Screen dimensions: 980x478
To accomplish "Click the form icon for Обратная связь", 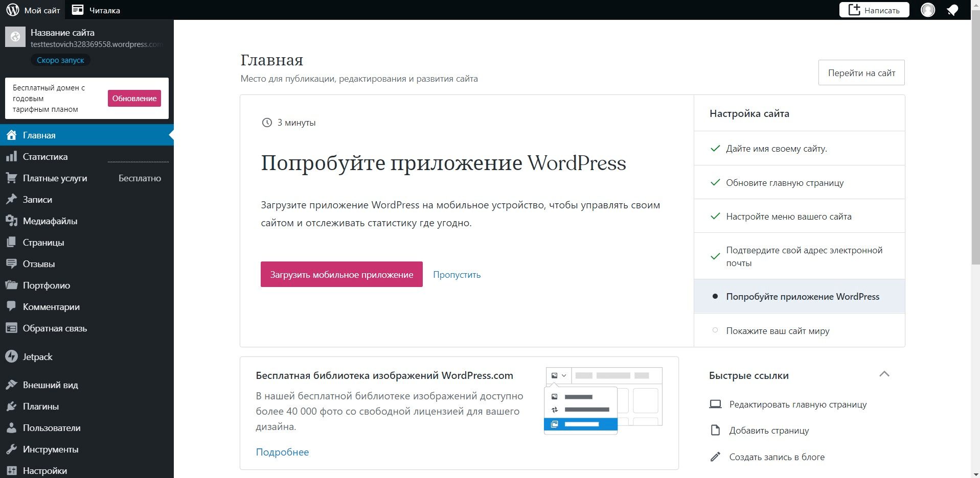I will coord(11,328).
